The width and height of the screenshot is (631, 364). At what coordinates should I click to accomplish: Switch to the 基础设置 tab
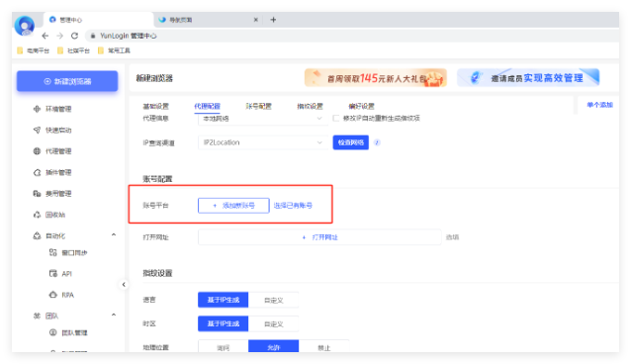pos(155,106)
